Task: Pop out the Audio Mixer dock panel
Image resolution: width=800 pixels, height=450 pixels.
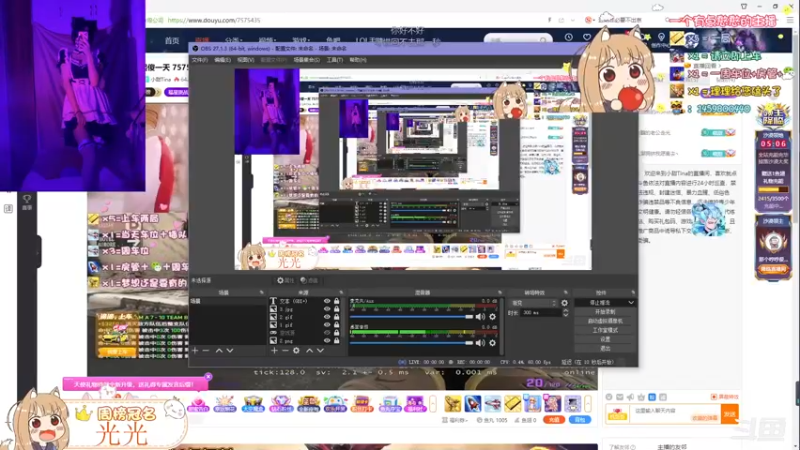Action: coord(500,292)
